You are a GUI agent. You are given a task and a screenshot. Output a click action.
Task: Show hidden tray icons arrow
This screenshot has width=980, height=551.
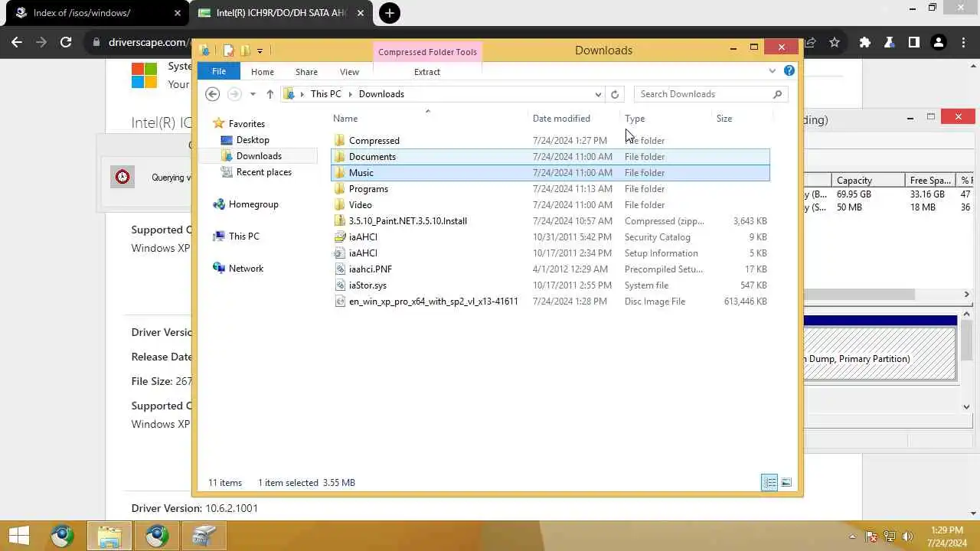(853, 536)
